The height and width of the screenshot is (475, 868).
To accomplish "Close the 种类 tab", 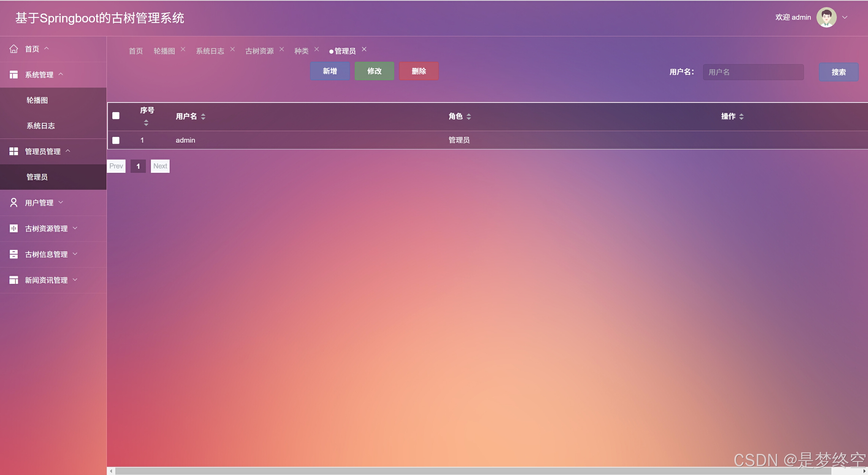I will tap(316, 49).
